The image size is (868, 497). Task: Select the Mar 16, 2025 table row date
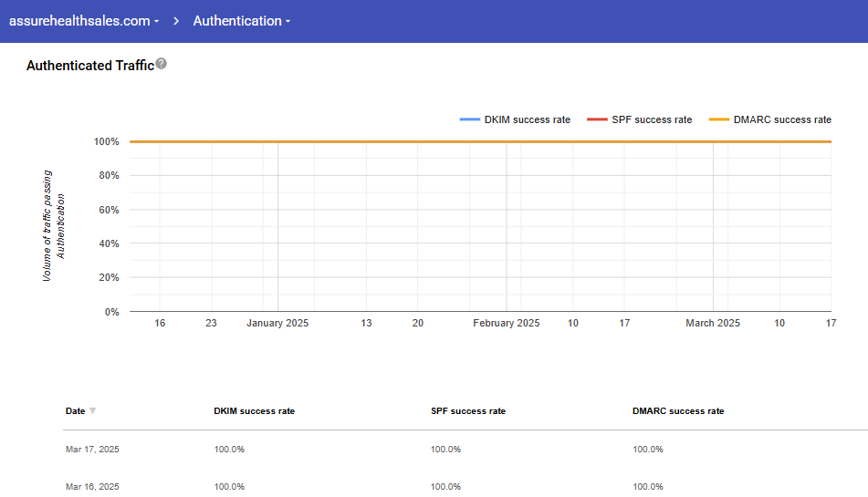(x=92, y=486)
